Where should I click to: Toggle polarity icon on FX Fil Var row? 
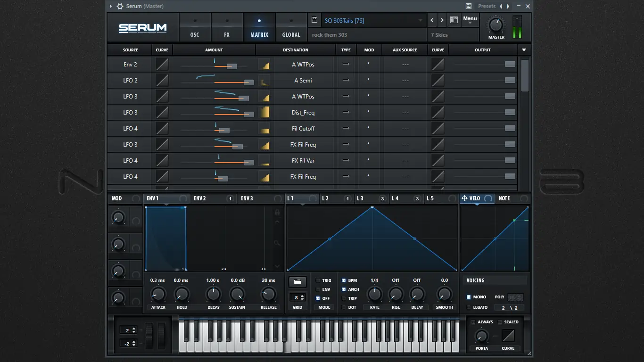pos(264,161)
